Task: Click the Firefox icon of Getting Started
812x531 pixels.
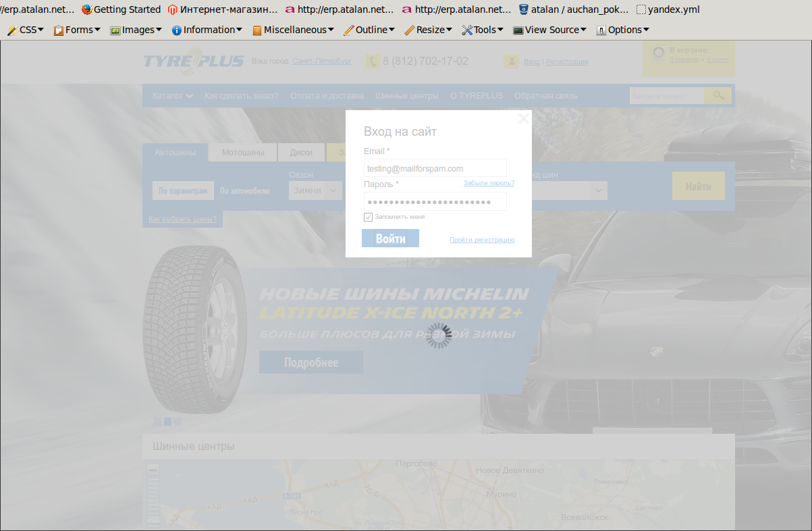Action: [x=86, y=9]
